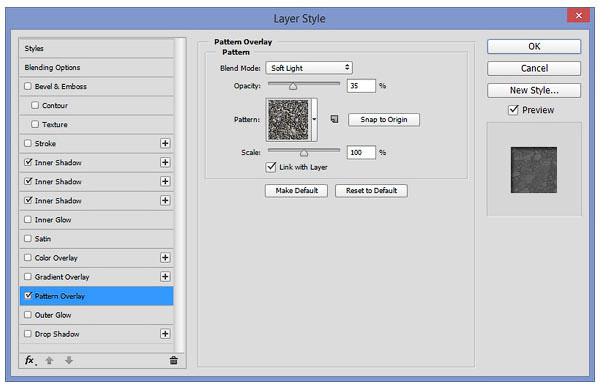Select the Inner Glow row label
The image size is (600, 388).
[x=53, y=220]
